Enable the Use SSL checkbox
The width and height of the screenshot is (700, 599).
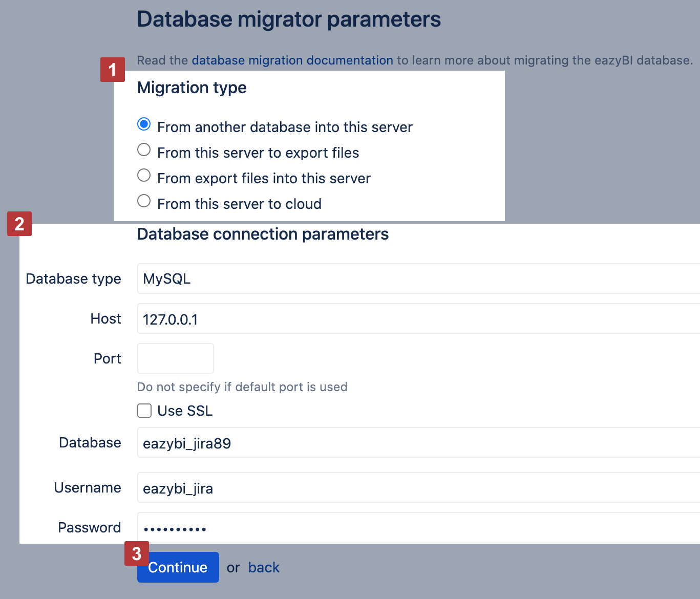coord(144,411)
